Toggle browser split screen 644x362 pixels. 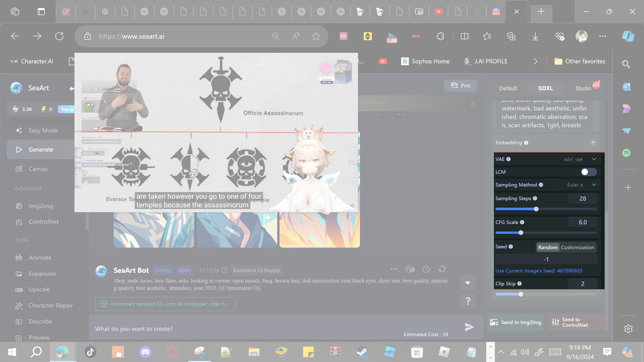464,36
